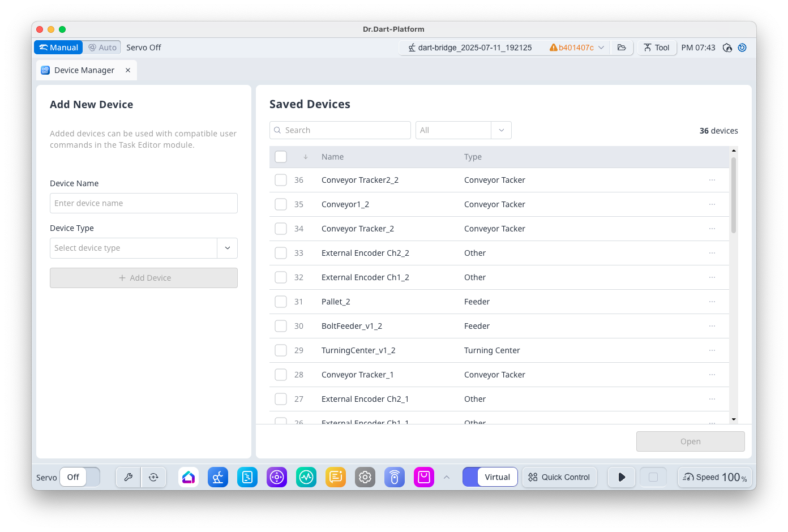Toggle the Servo Off switch

[80, 477]
